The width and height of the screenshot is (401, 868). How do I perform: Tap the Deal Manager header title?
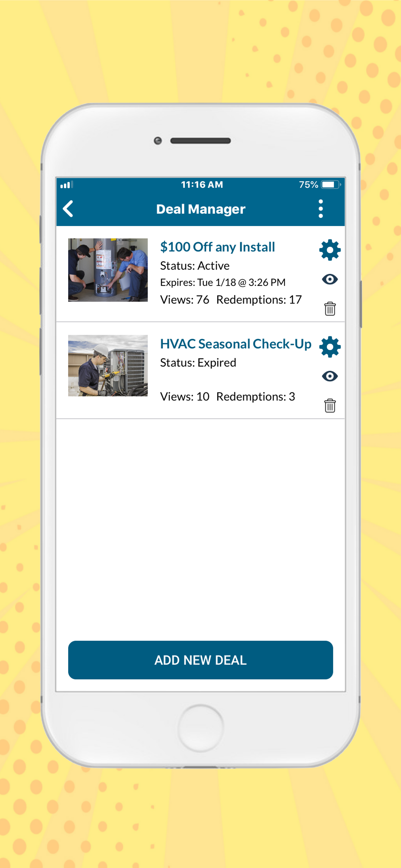(x=200, y=209)
